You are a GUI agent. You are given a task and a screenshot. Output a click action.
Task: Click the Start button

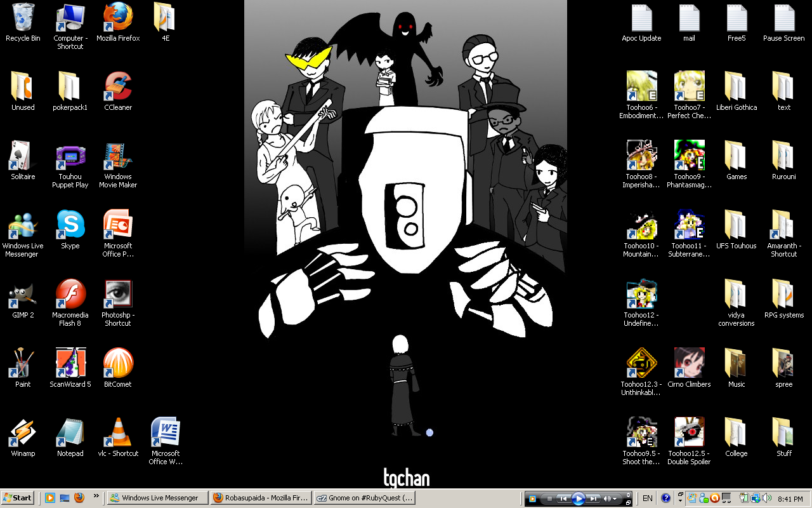(18, 498)
